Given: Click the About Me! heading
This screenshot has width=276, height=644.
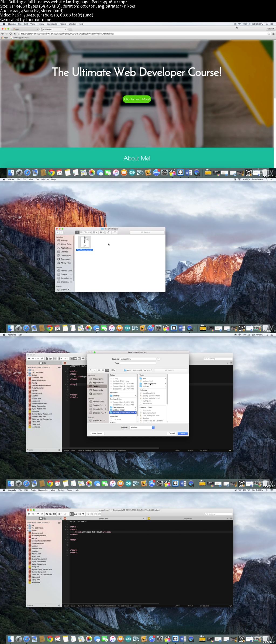Looking at the screenshot, I should [137, 158].
